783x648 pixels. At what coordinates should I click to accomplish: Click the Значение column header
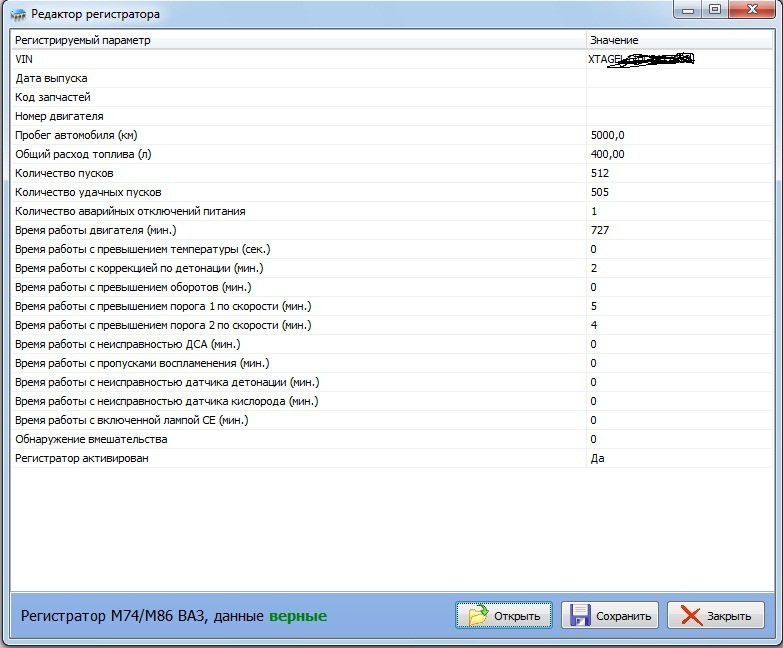680,40
